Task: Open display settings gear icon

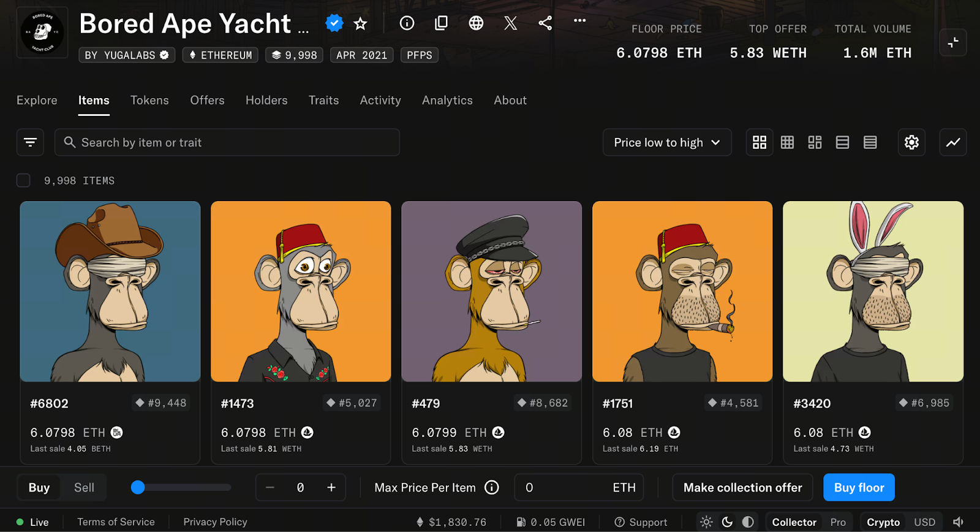Action: click(x=911, y=142)
